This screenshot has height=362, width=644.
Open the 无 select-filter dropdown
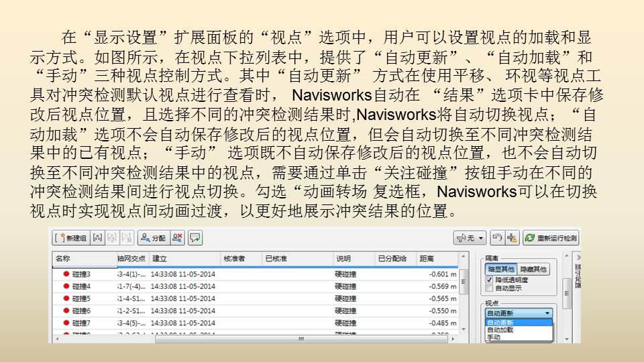[x=470, y=238]
